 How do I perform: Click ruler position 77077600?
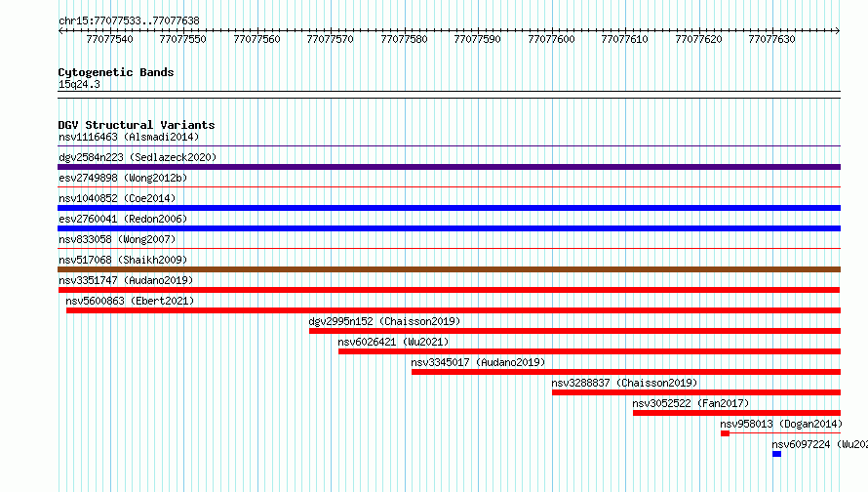coord(551,39)
